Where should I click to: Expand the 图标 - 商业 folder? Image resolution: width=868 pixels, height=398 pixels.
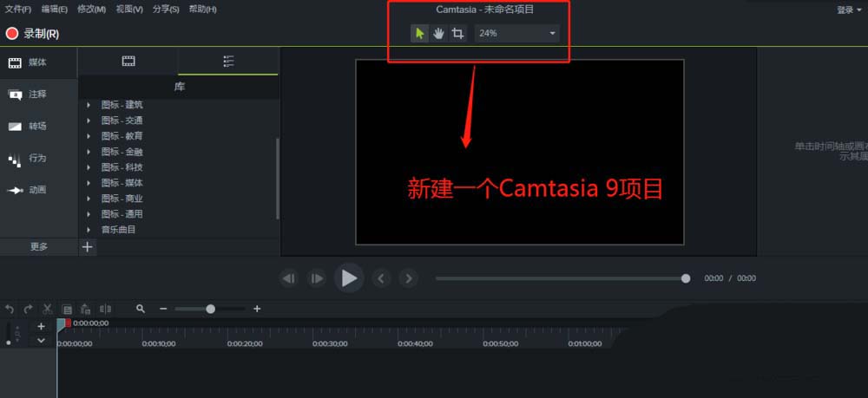click(88, 199)
